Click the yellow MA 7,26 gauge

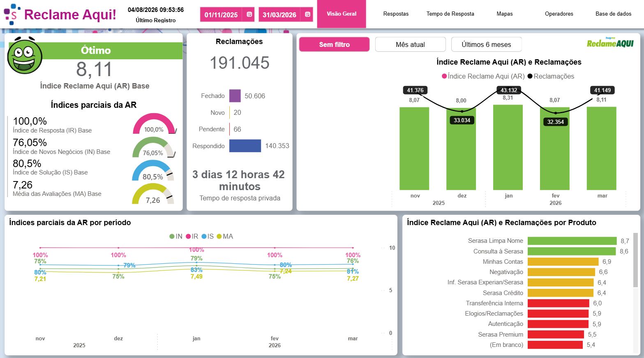(153, 194)
